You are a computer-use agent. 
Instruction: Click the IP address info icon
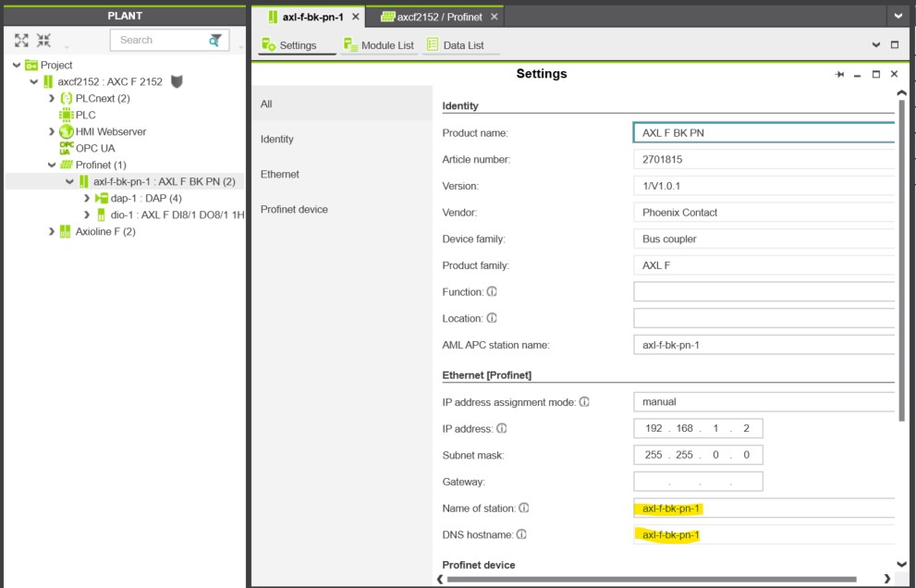click(x=502, y=428)
